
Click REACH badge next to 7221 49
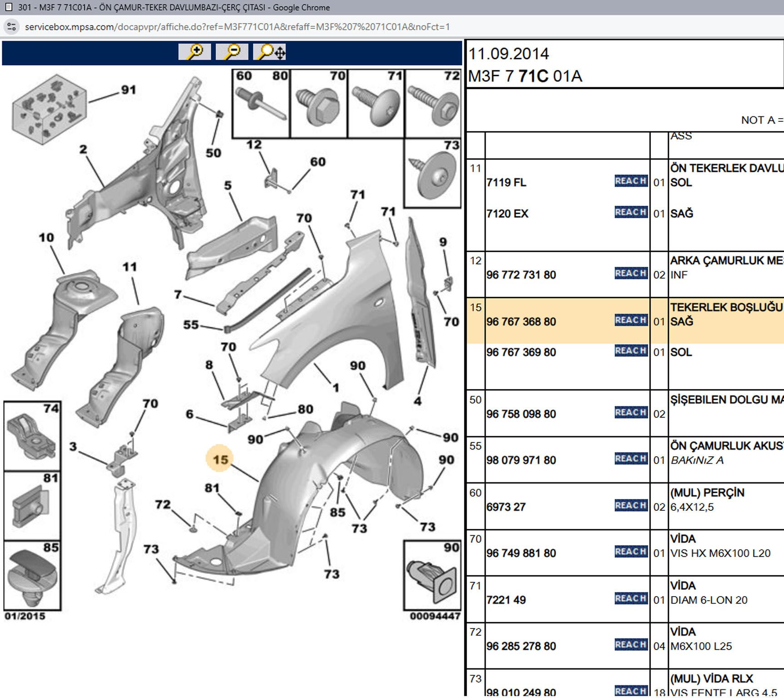(630, 598)
